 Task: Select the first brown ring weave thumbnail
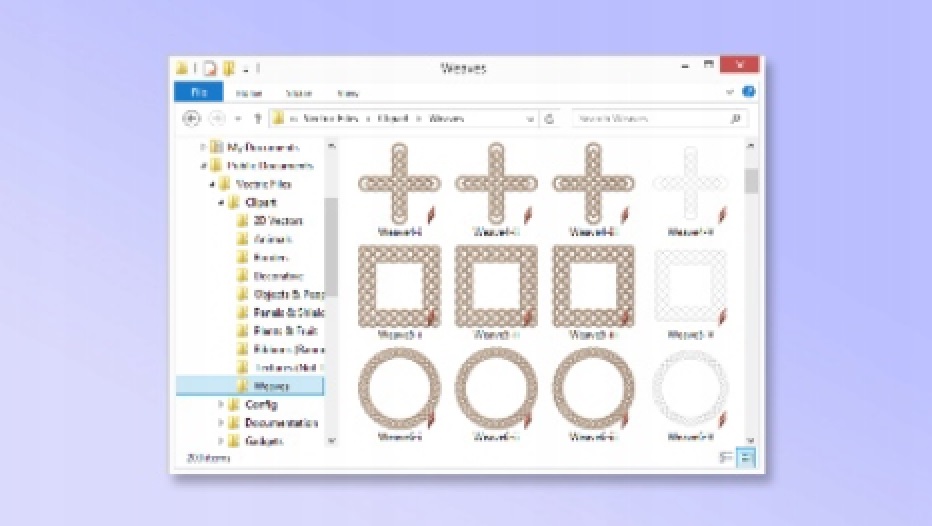tap(399, 388)
